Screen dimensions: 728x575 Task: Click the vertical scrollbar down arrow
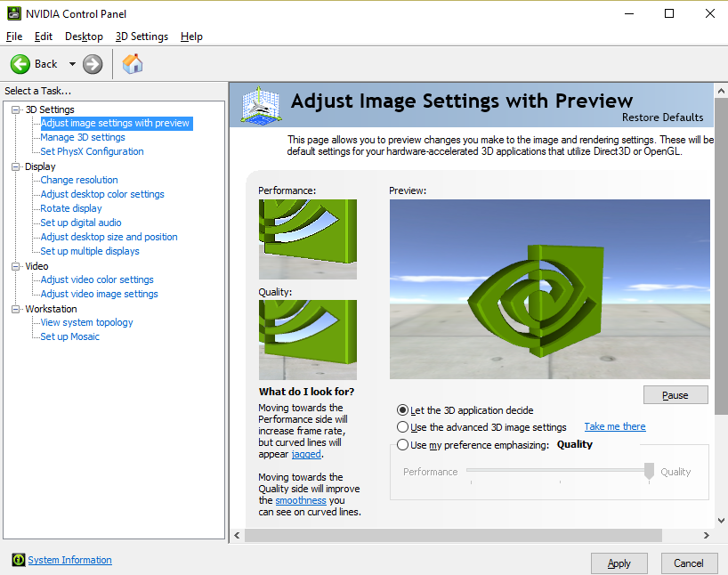pos(721,521)
